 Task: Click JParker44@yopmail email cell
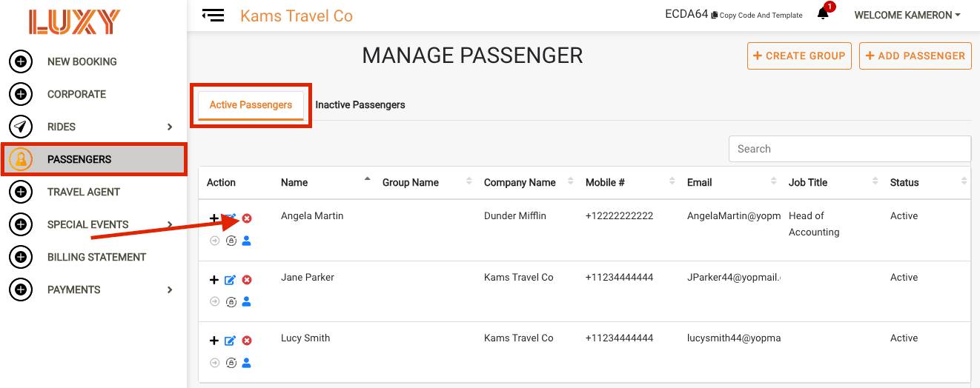(x=734, y=278)
